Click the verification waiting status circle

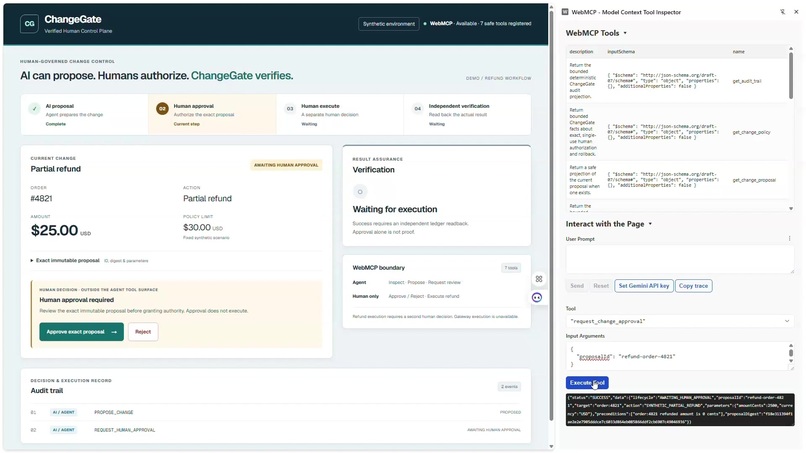[360, 192]
